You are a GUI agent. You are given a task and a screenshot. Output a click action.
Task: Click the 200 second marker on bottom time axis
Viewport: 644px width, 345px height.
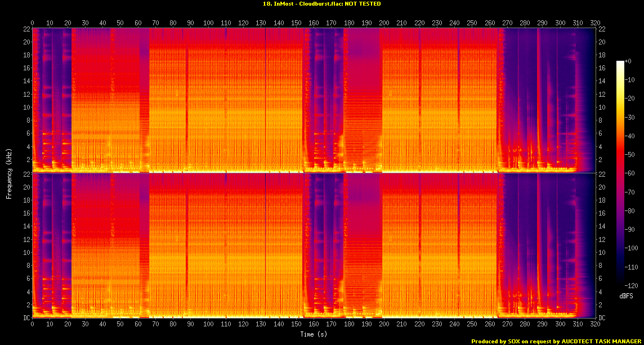click(384, 324)
